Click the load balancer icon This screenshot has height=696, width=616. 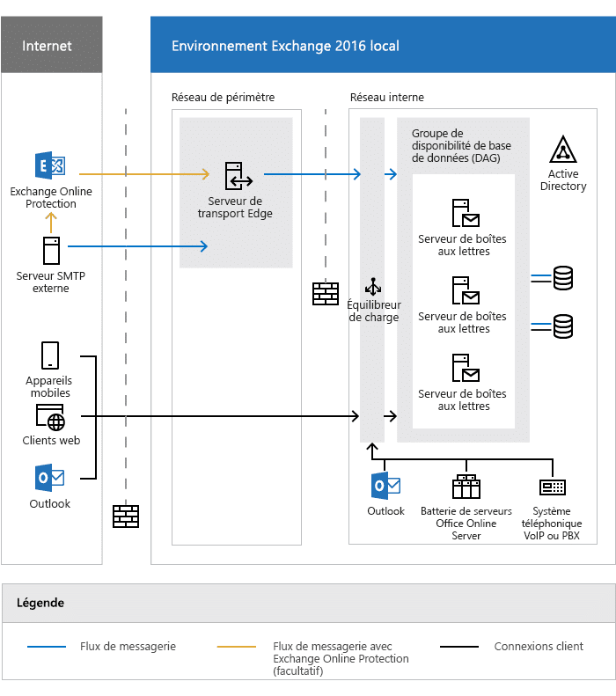coord(373,286)
